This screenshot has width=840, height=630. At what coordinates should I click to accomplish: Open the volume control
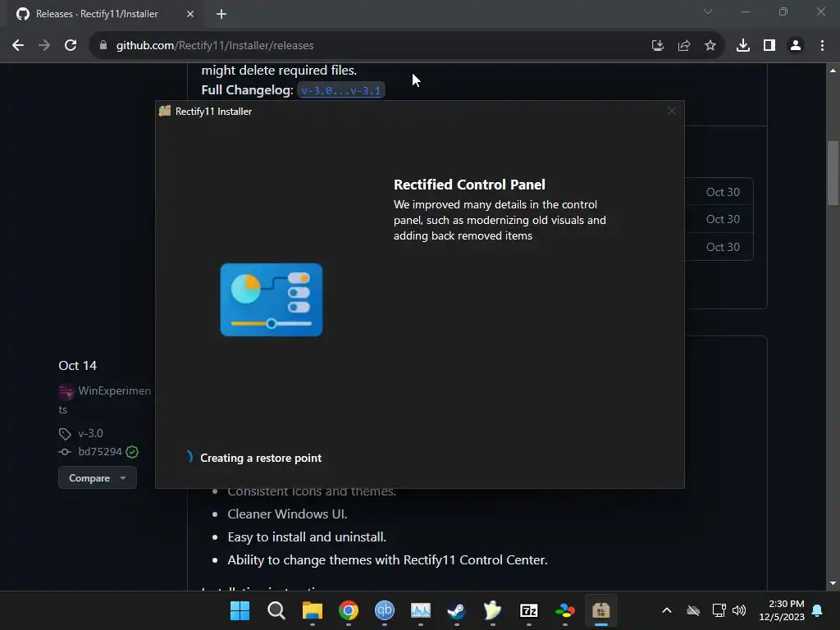pos(739,610)
